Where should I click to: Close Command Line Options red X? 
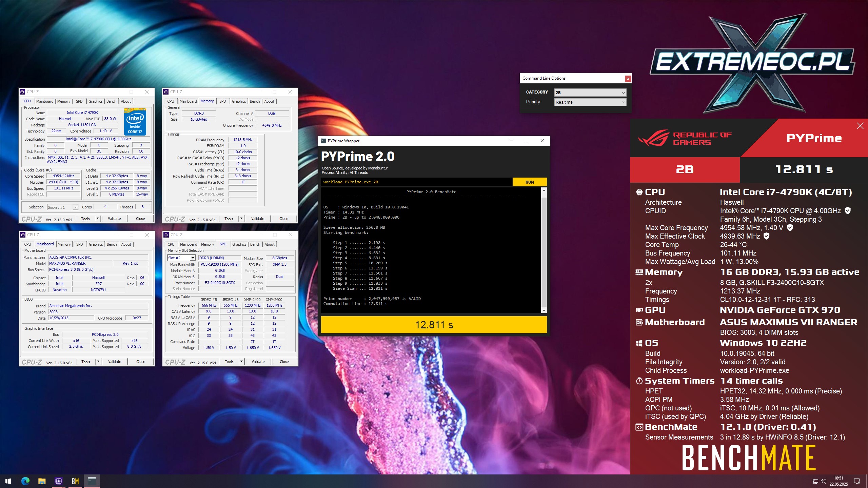coord(628,79)
